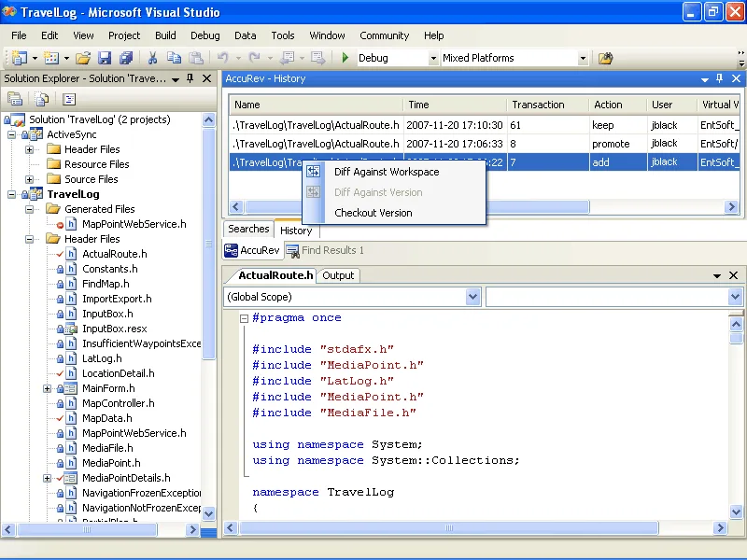Open the Debug configuration dropdown
Screen dimensions: 747x560
coord(433,58)
